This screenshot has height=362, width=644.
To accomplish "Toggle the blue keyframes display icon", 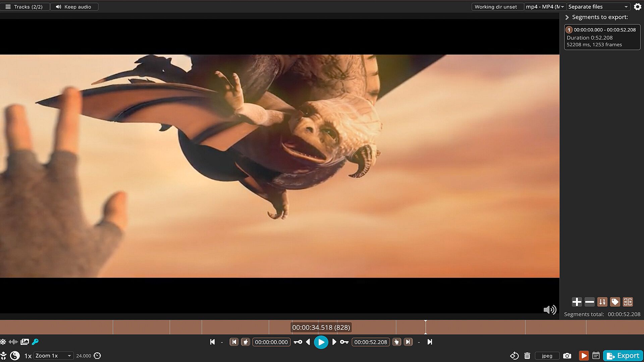I will coord(35,342).
